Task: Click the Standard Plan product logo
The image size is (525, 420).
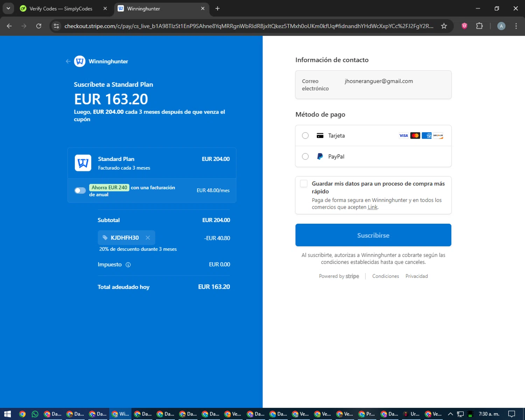Action: click(83, 163)
